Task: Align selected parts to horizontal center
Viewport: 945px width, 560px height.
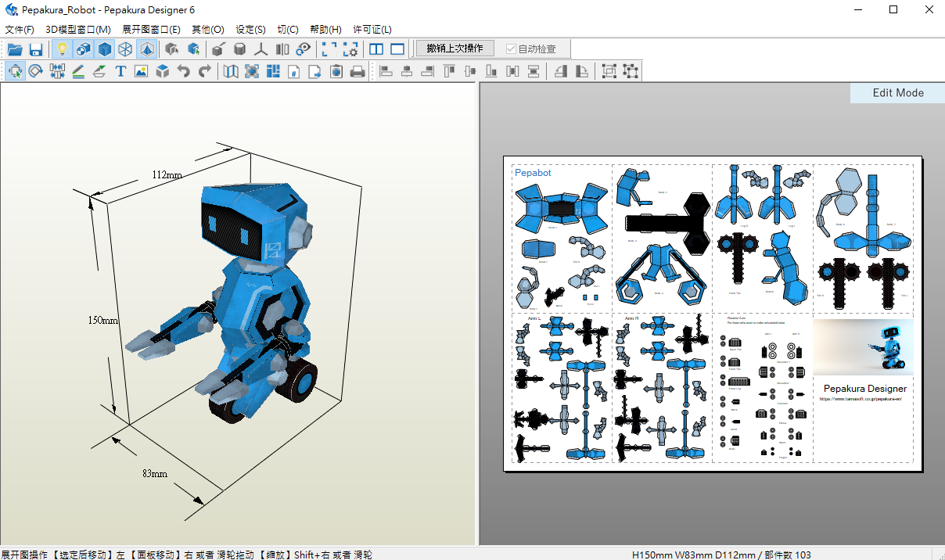Action: (407, 71)
